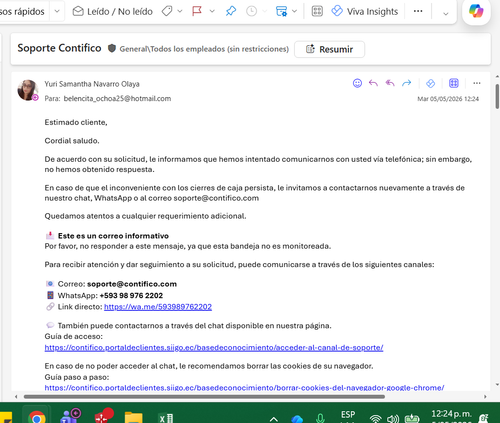Expand the ribbon chevron at toolbar right end
The image size is (500, 423).
point(446,14)
